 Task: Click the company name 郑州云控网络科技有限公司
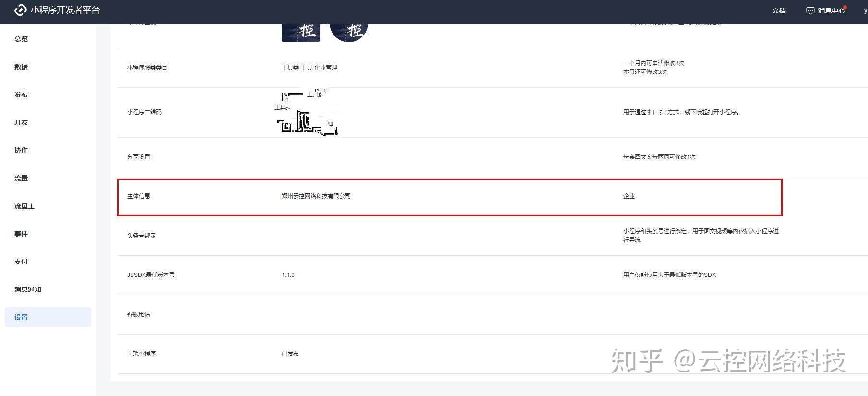(316, 196)
